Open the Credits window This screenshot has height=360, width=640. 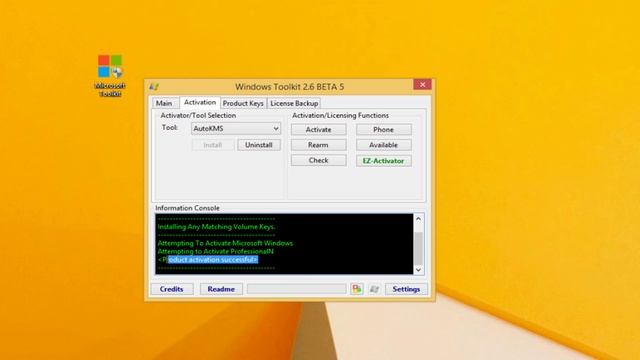click(172, 289)
